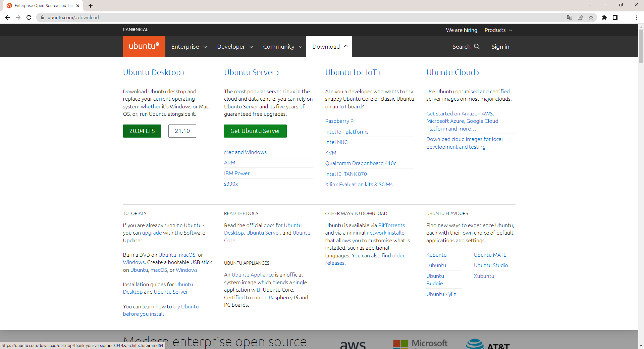Open Kubuntu flavour link
Viewport: 644px width, 349px height.
point(436,255)
